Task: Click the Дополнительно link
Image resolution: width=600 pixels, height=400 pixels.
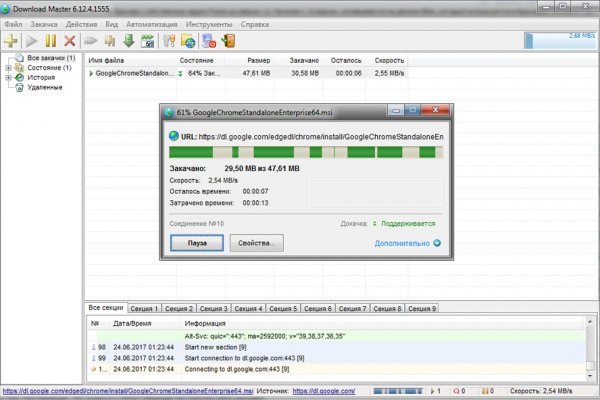Action: [402, 243]
